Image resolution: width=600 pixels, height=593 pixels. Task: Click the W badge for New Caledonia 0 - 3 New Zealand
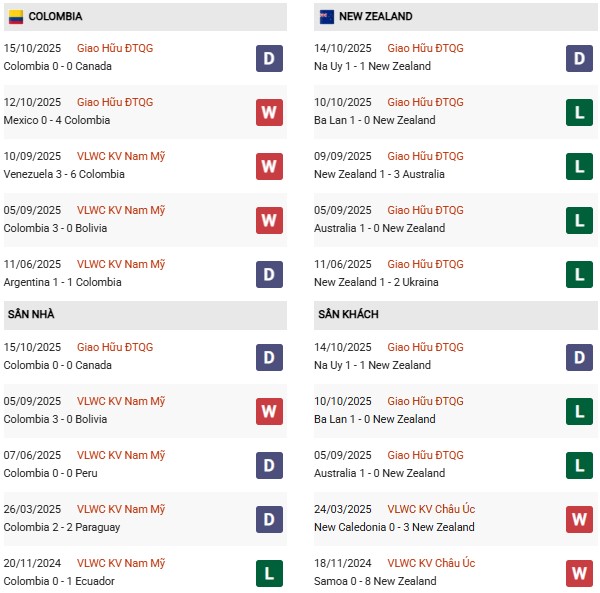click(x=579, y=519)
